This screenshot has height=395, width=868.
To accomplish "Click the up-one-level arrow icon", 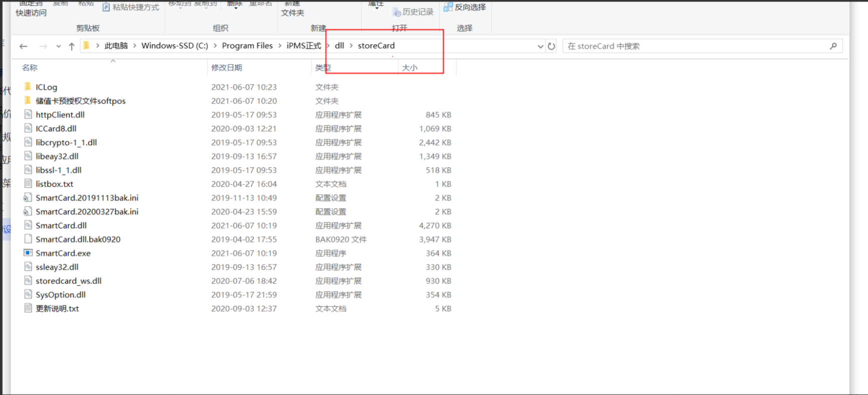I will tap(72, 46).
